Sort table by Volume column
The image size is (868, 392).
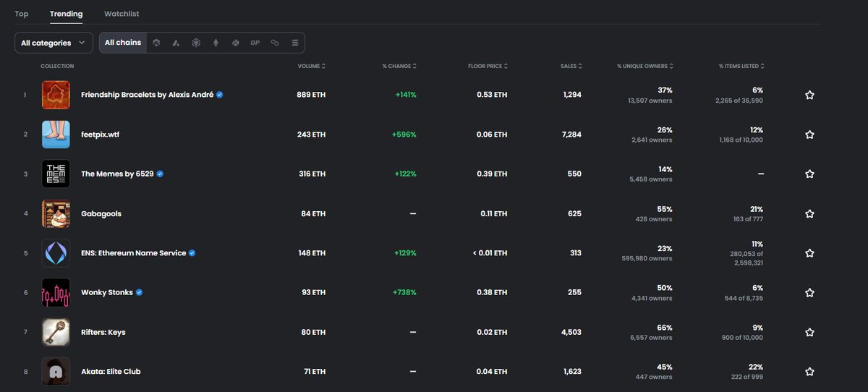pos(312,66)
